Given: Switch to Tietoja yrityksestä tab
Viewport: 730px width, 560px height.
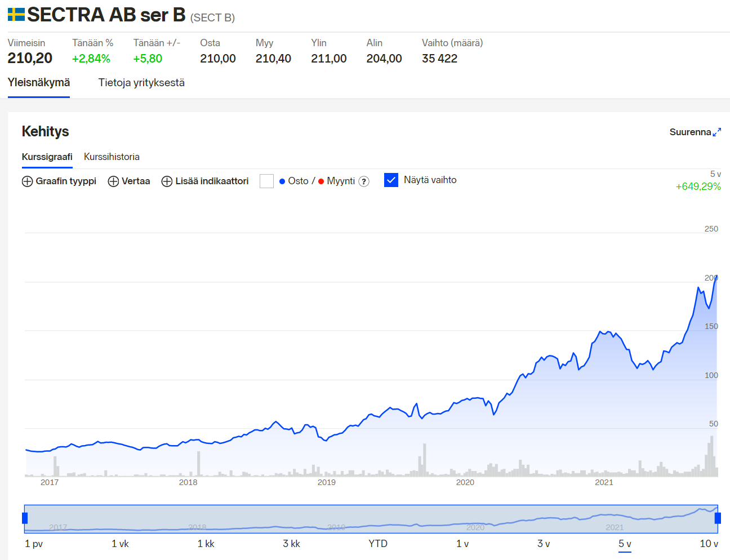Looking at the screenshot, I should point(141,83).
